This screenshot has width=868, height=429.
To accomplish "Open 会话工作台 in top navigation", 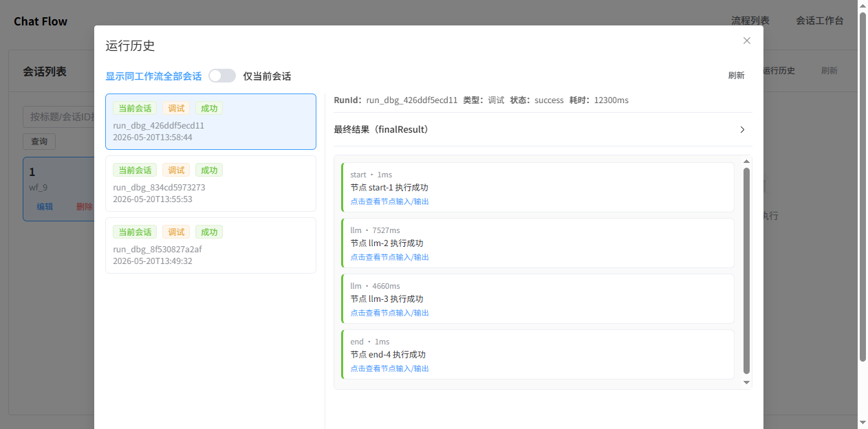I will (x=820, y=21).
